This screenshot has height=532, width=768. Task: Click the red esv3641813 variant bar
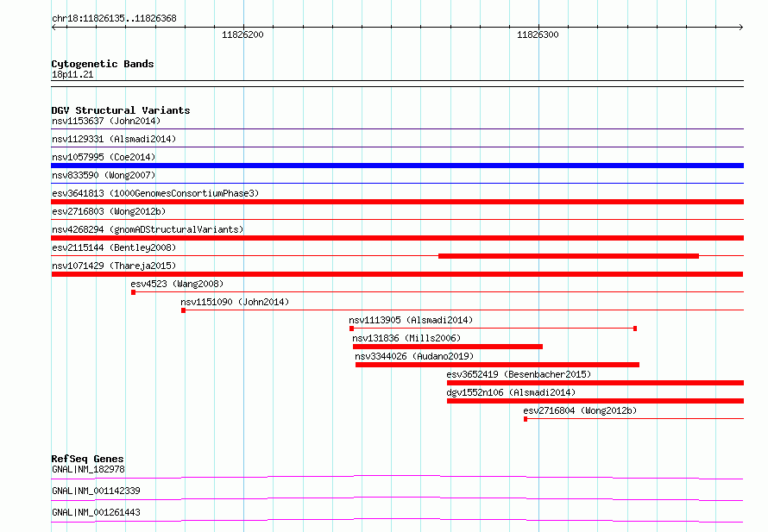point(397,202)
